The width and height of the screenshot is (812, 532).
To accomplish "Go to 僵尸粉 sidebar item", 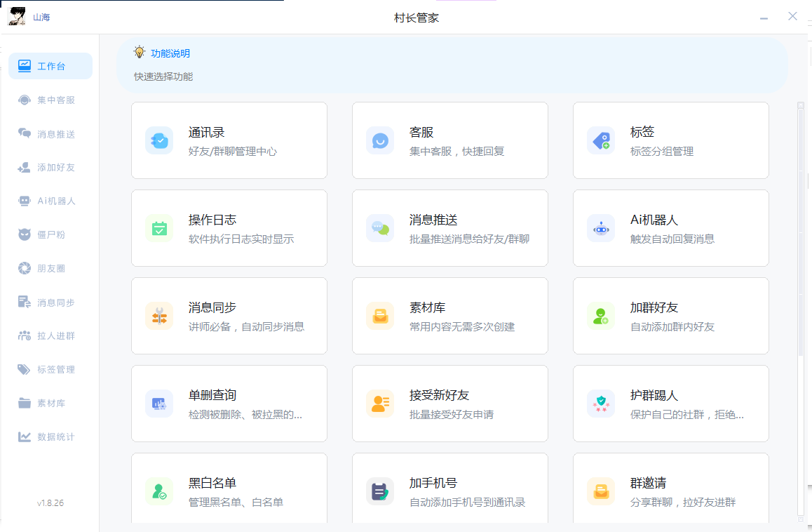I will [x=50, y=234].
